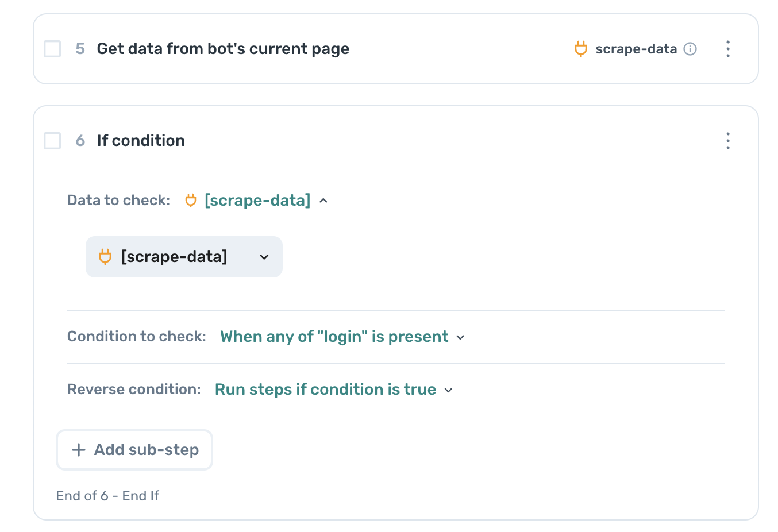778x532 pixels.
Task: Click the green [scrape-data] link text
Action: (x=257, y=201)
